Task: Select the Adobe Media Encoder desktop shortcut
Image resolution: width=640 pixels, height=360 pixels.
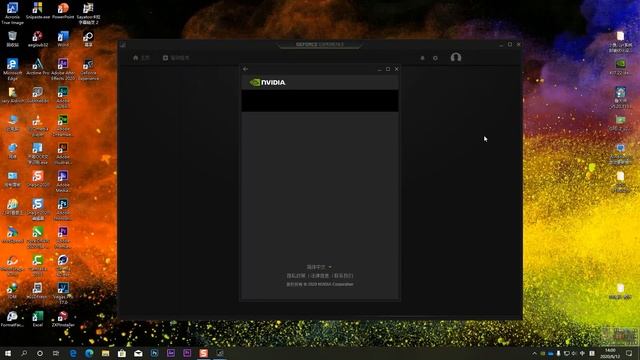Action: click(x=63, y=181)
